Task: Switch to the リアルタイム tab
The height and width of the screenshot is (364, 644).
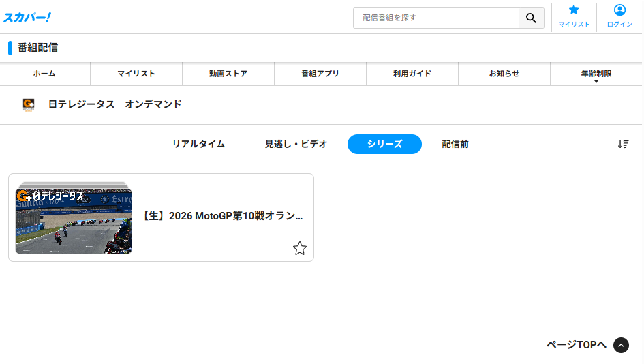Action: 198,145
